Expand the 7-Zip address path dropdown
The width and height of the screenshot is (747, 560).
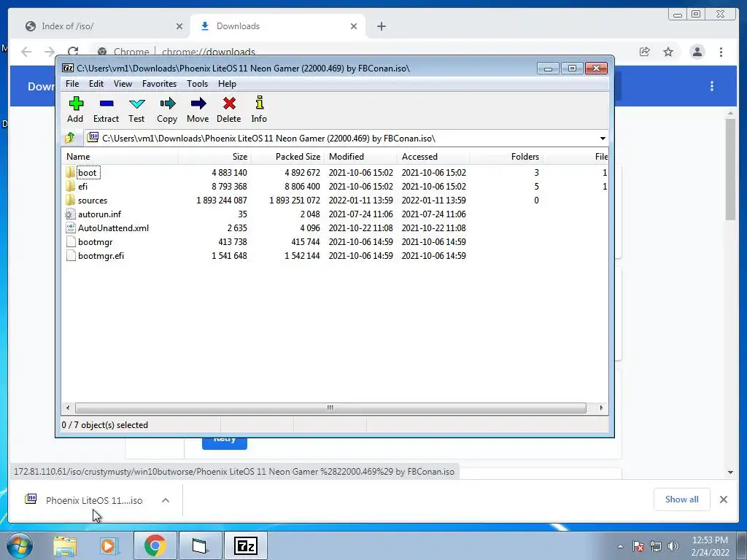tap(603, 138)
